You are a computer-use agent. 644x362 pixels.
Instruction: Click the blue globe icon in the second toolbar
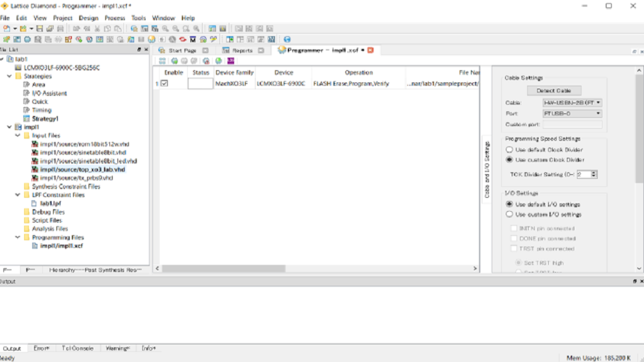pyautogui.click(x=287, y=40)
